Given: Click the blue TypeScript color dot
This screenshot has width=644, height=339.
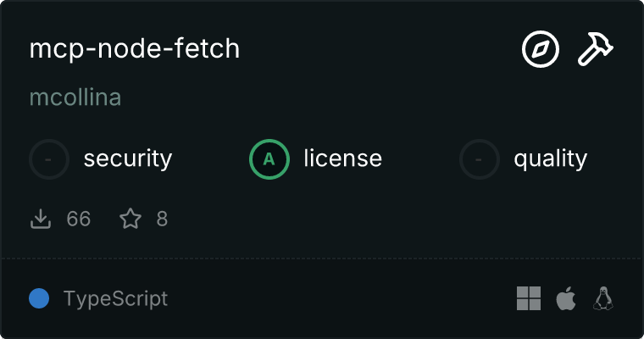Looking at the screenshot, I should click(x=39, y=298).
